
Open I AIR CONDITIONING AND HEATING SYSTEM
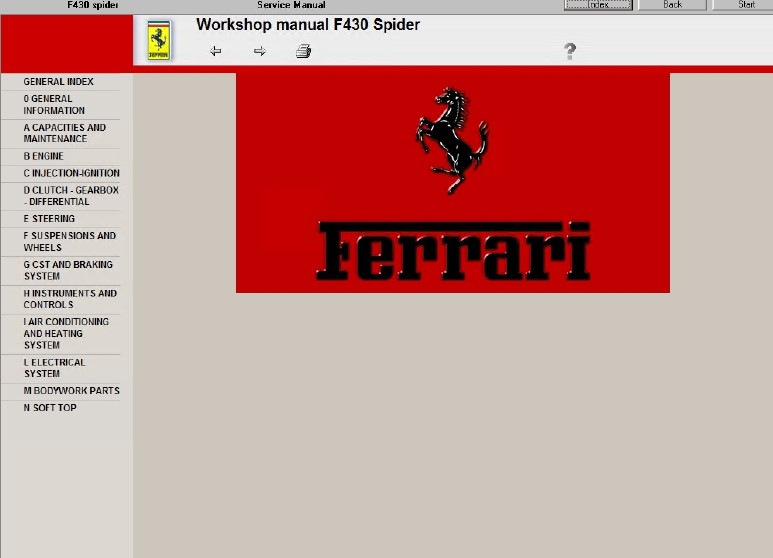pos(66,333)
